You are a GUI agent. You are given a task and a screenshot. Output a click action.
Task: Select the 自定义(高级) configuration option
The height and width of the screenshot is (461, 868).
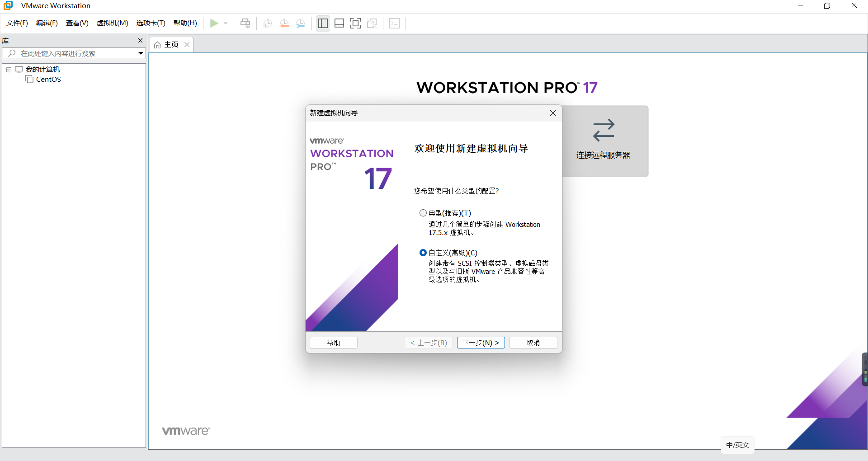pyautogui.click(x=423, y=253)
